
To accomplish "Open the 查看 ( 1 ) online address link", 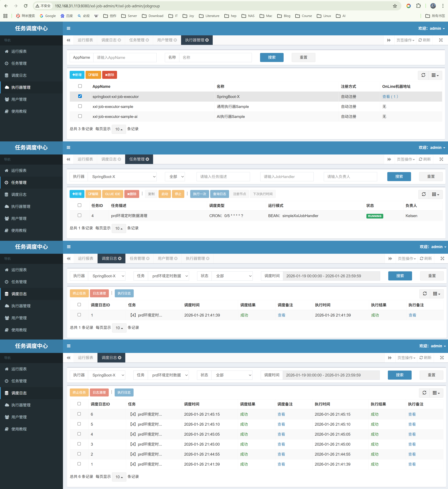I will tap(390, 97).
